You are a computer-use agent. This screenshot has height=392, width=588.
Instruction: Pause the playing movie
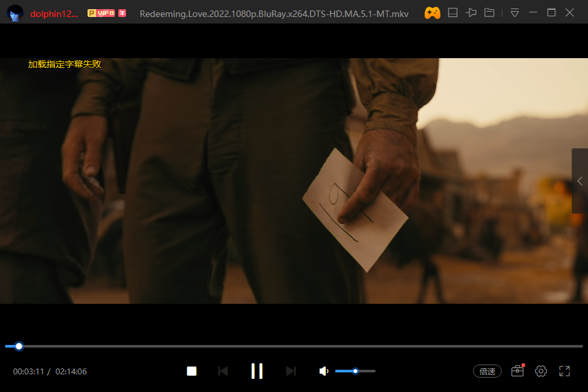[257, 371]
